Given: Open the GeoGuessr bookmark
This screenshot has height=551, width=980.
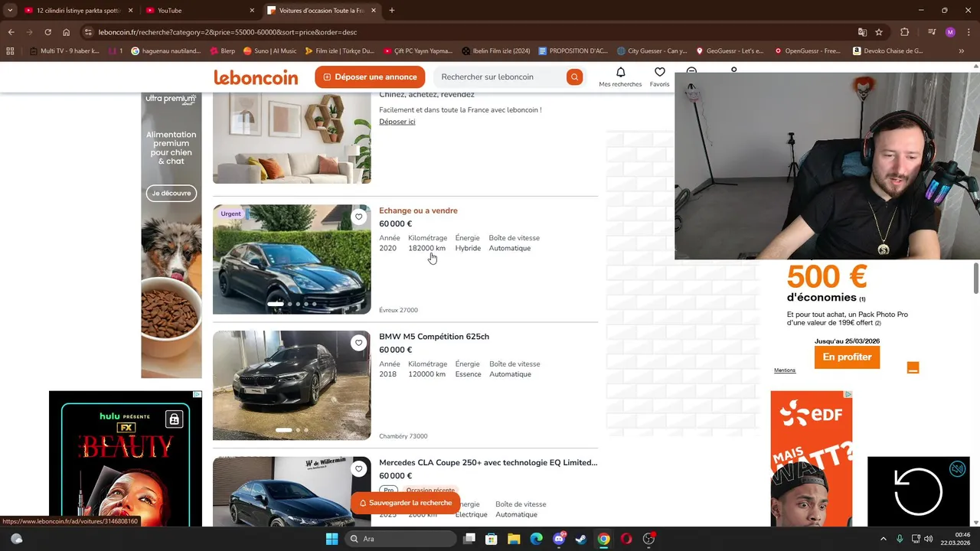Looking at the screenshot, I should [729, 51].
